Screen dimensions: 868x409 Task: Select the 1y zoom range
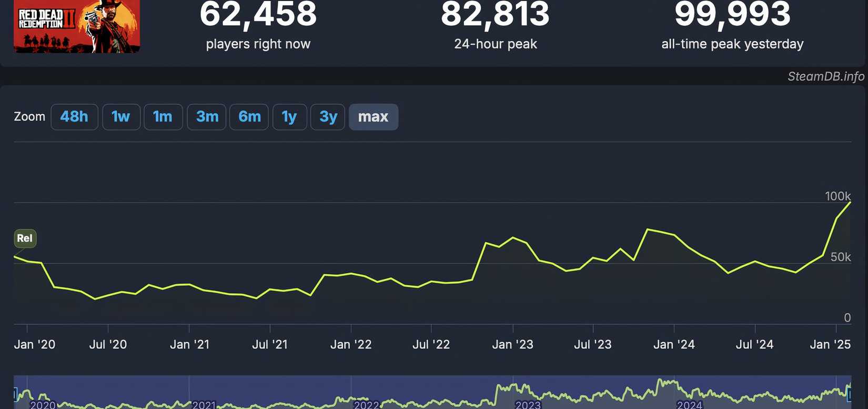[x=289, y=117]
